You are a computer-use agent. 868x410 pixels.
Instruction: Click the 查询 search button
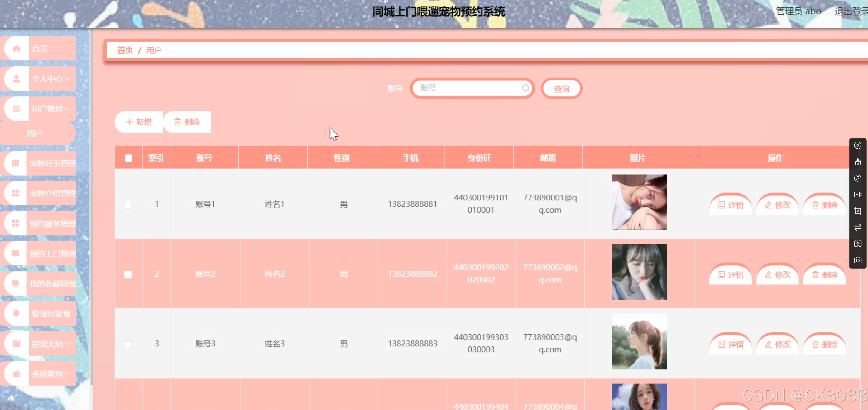click(561, 89)
